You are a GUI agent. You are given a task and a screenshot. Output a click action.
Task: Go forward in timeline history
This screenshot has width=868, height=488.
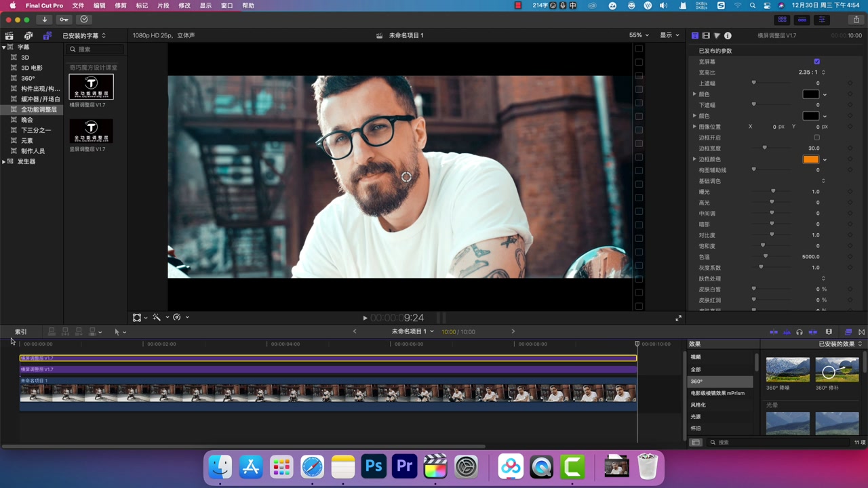click(513, 331)
